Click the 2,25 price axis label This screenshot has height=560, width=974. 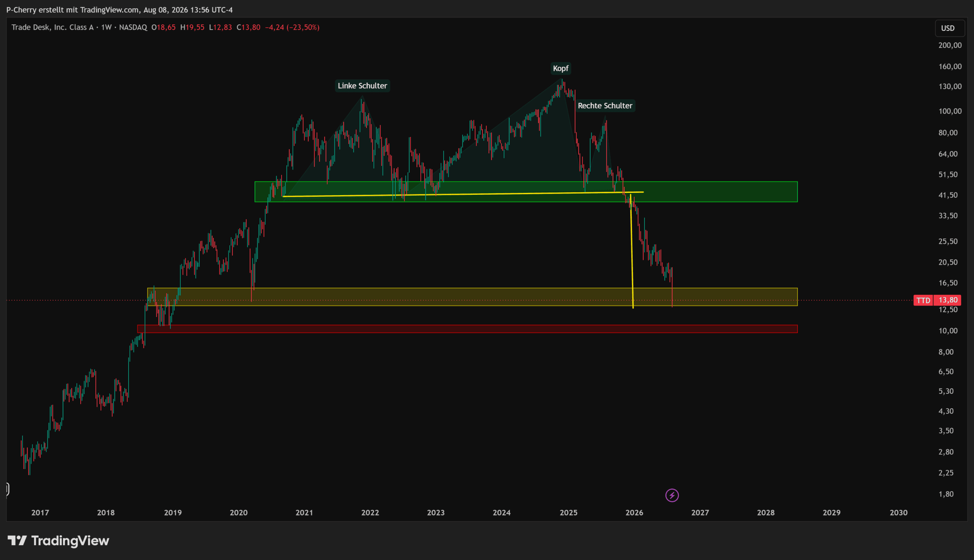click(946, 473)
